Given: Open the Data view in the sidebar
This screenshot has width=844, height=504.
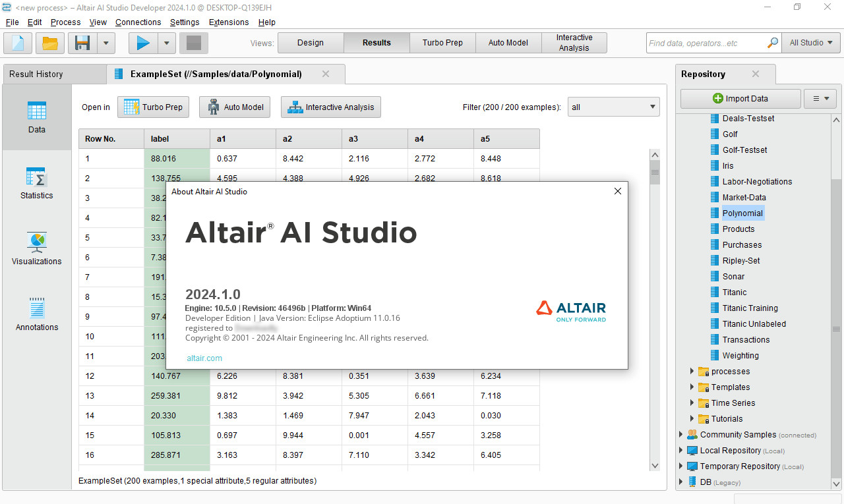Looking at the screenshot, I should 37,117.
